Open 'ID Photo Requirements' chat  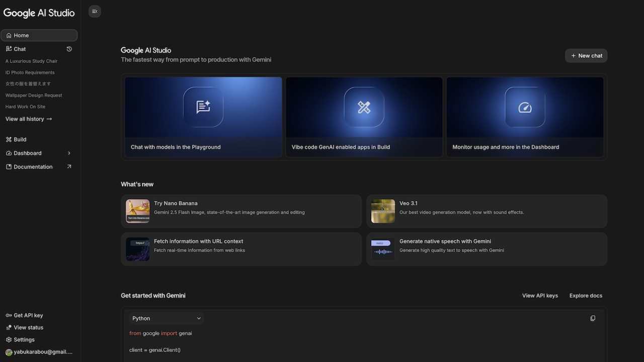30,72
